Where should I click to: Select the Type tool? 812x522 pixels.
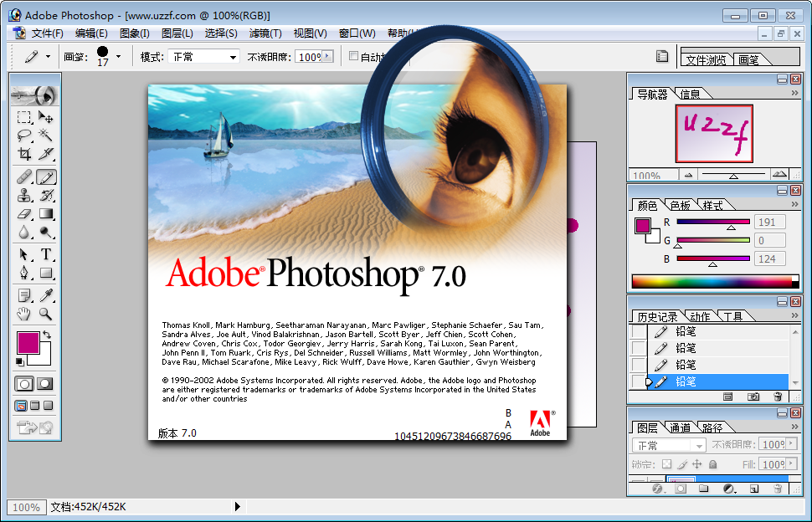[46, 254]
